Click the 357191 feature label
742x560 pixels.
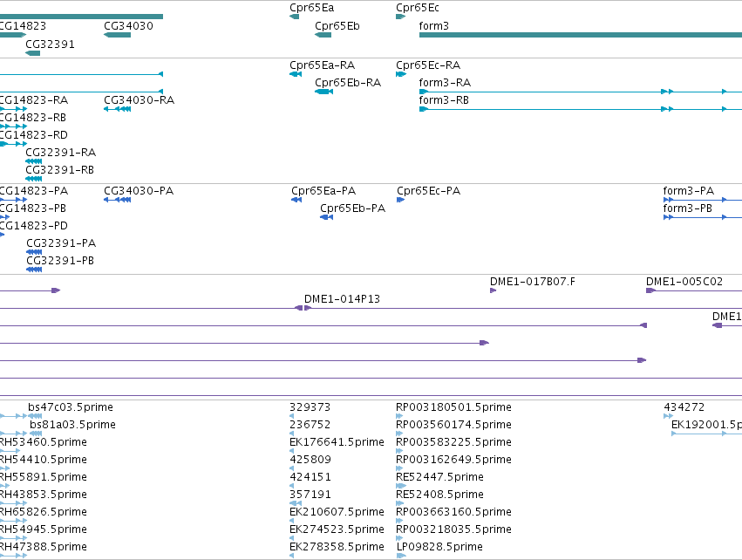[310, 495]
